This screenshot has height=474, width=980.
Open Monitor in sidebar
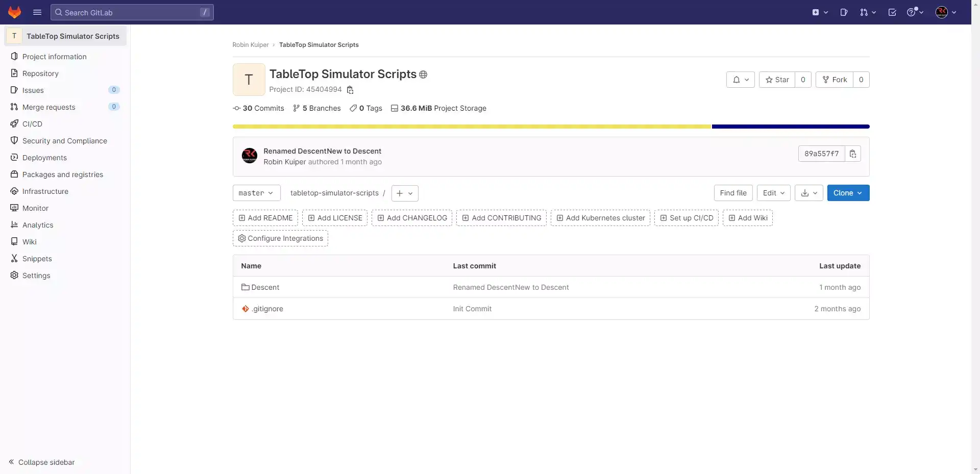(x=65, y=208)
